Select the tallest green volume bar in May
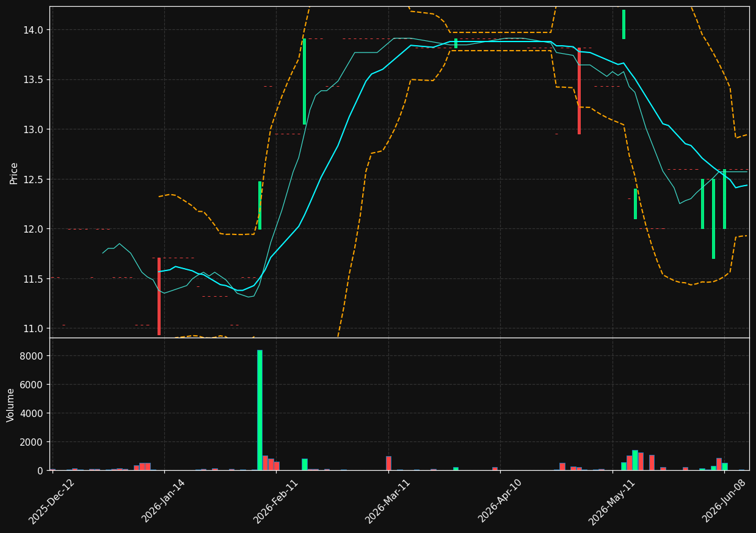The height and width of the screenshot is (533, 756). pos(635,460)
